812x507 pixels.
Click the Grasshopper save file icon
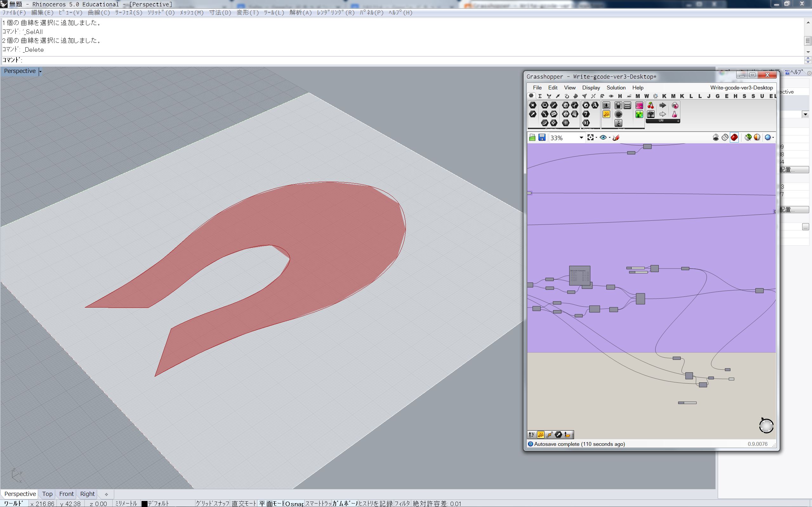click(x=542, y=138)
